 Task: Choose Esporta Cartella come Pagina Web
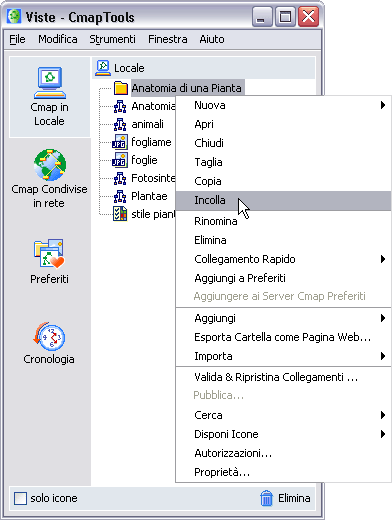(x=283, y=337)
